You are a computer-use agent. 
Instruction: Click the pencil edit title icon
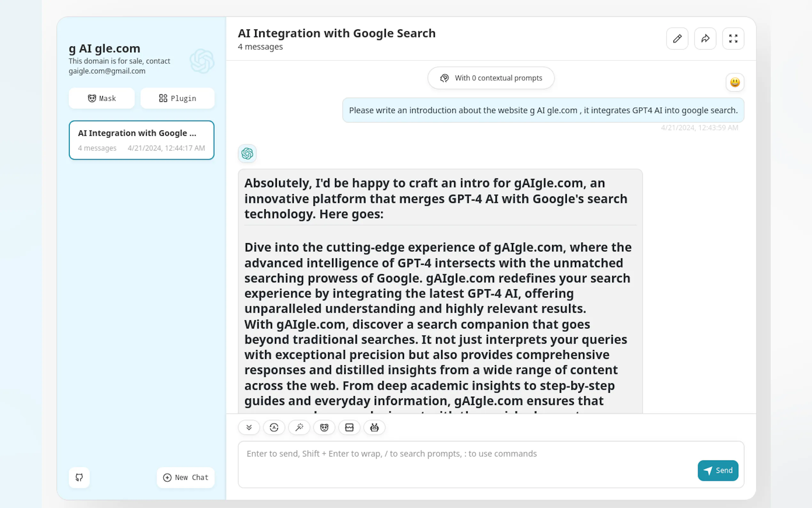coord(677,39)
